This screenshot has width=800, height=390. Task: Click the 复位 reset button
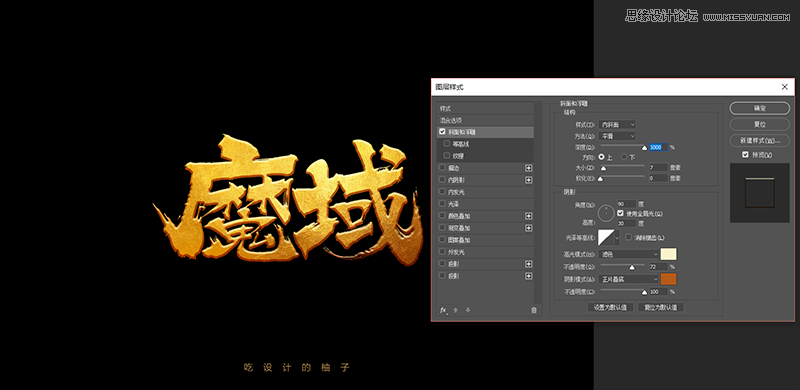pyautogui.click(x=760, y=124)
